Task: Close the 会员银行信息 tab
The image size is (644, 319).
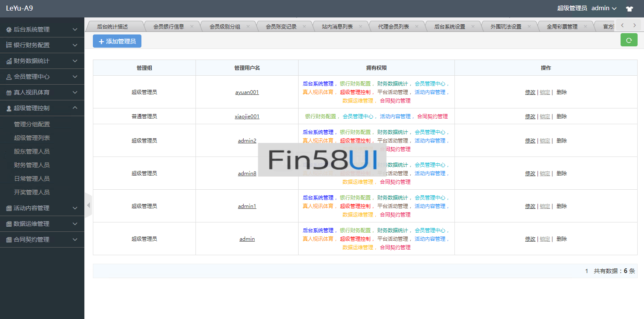Action: click(192, 26)
